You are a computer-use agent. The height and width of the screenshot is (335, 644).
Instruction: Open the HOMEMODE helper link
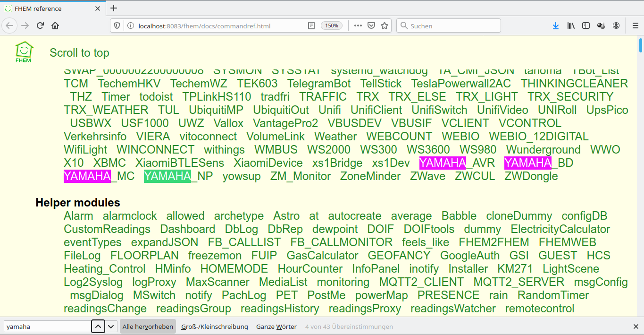coord(234,269)
